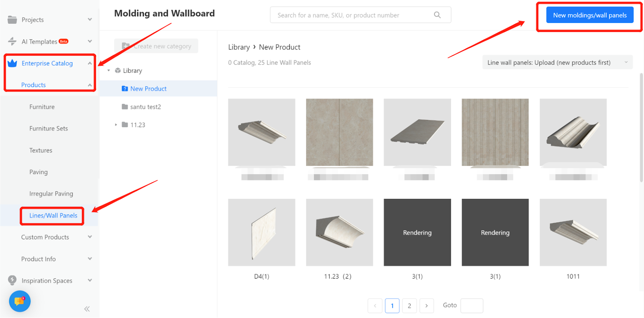Open the D4(1) wall panel thumbnail
The image size is (644, 318).
coord(262,232)
